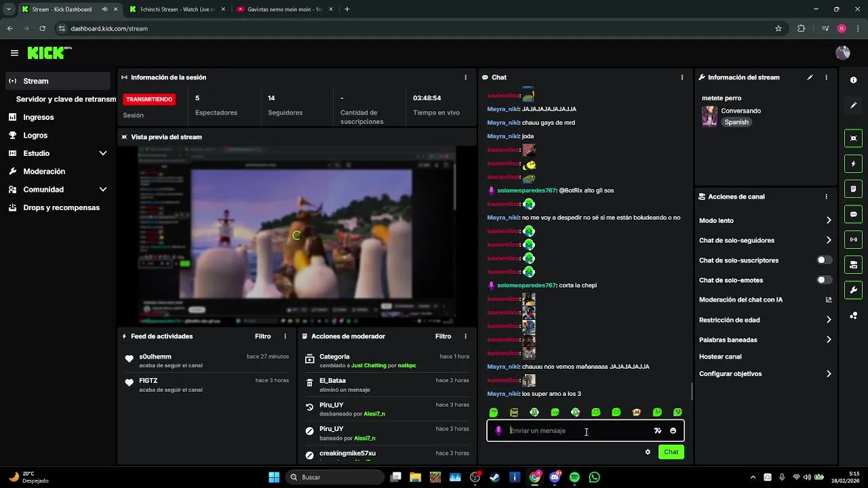This screenshot has height=488, width=868.
Task: Click solomeoparedes767 username above corta la chepi
Action: click(x=526, y=285)
